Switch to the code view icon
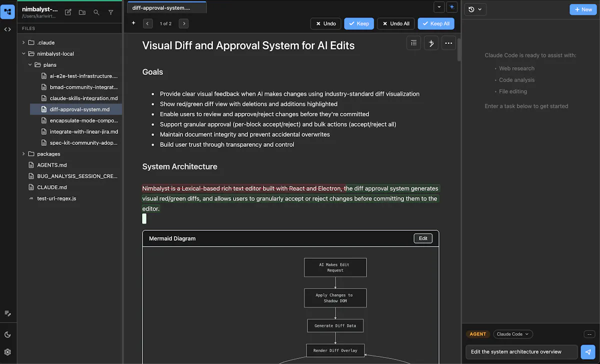 pos(7,29)
